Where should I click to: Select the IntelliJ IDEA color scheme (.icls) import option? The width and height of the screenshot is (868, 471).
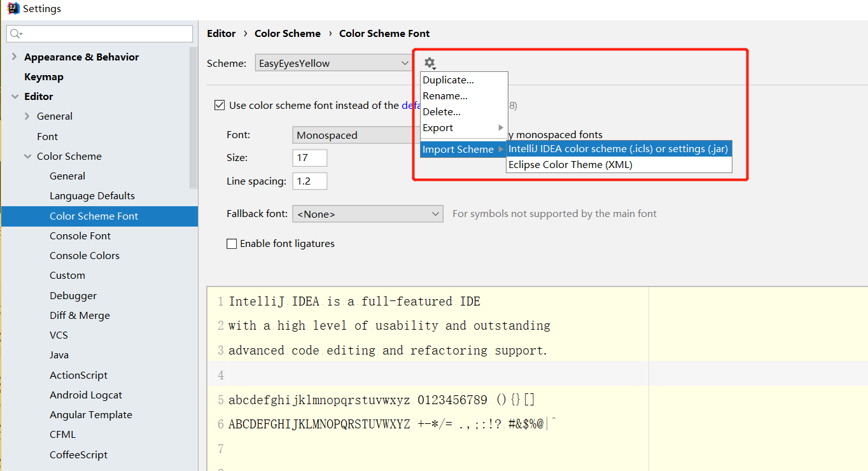618,148
